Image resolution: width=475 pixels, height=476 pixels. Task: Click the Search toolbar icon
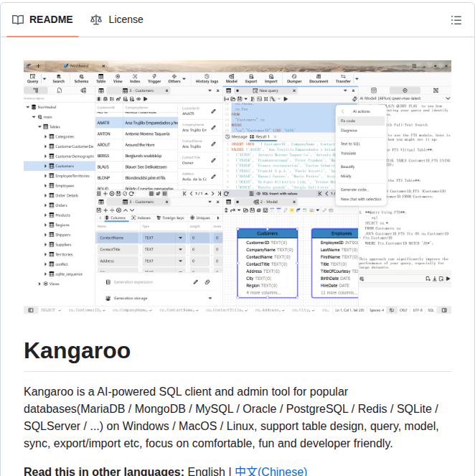(59, 79)
